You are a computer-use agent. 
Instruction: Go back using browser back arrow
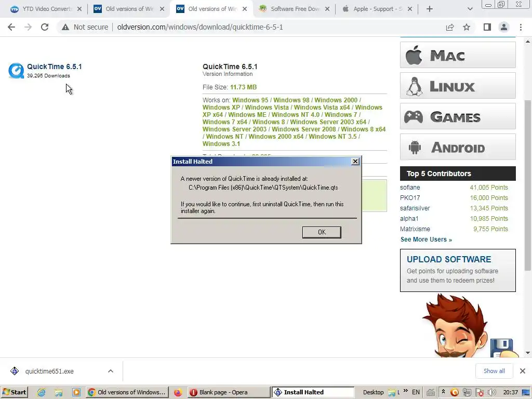11,27
